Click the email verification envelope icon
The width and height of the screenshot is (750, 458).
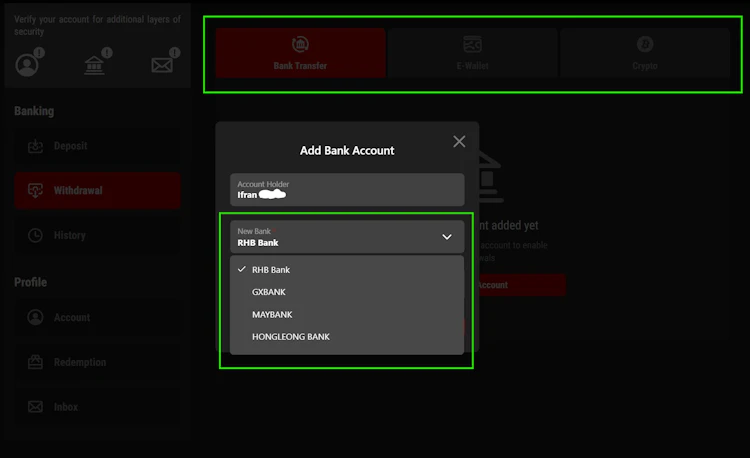[x=162, y=65]
